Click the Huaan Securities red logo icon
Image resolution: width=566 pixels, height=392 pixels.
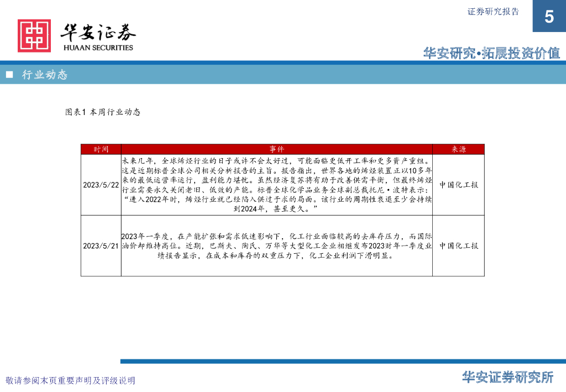pyautogui.click(x=34, y=36)
